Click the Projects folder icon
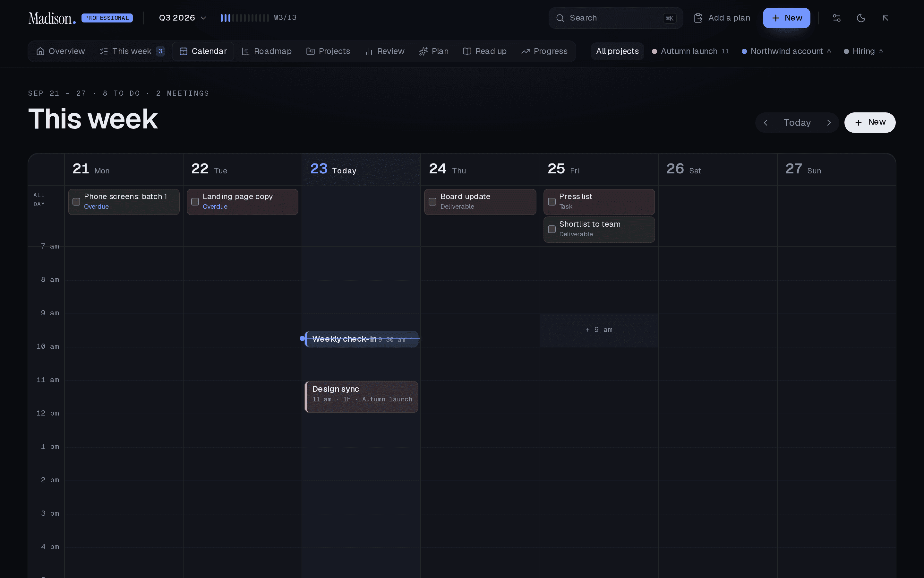The image size is (924, 578). 311,51
